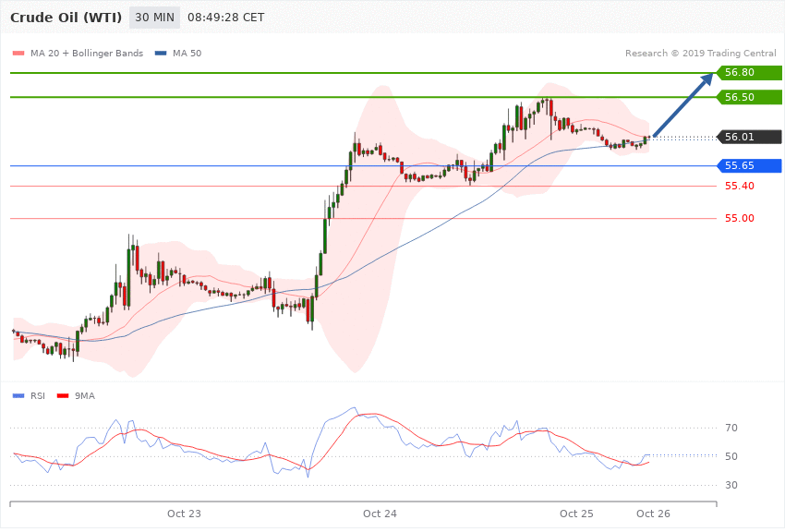Click the 30 MIN timeframe badge
The image size is (785, 532).
[x=155, y=18]
